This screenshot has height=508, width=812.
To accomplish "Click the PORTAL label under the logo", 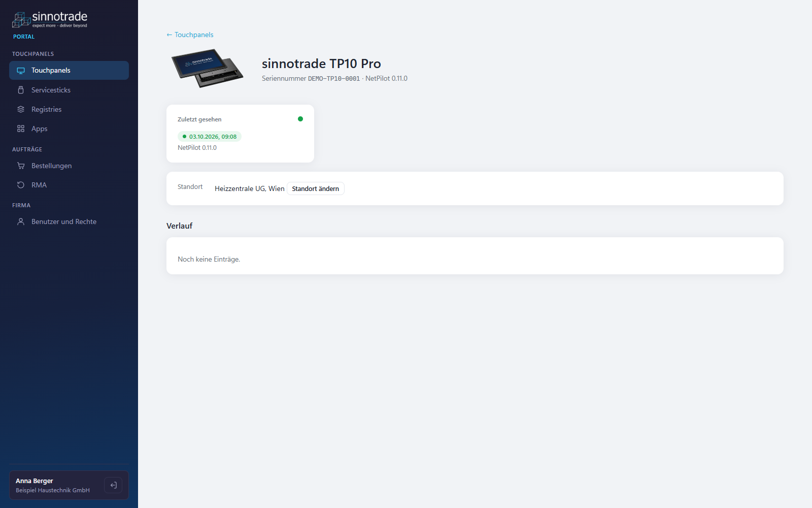I will (24, 37).
